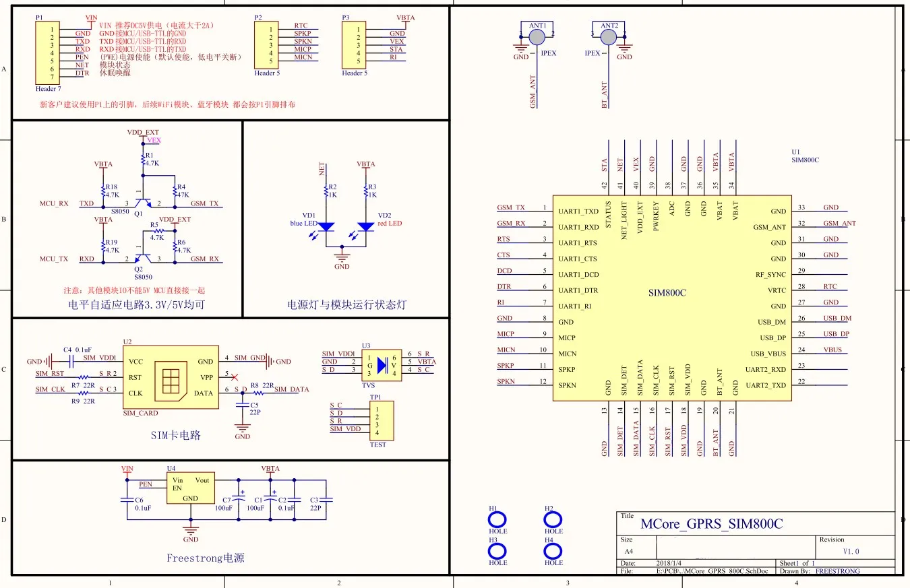The height and width of the screenshot is (588, 910).
Task: Click resistor R1 4.7K symbol
Action: (144, 158)
